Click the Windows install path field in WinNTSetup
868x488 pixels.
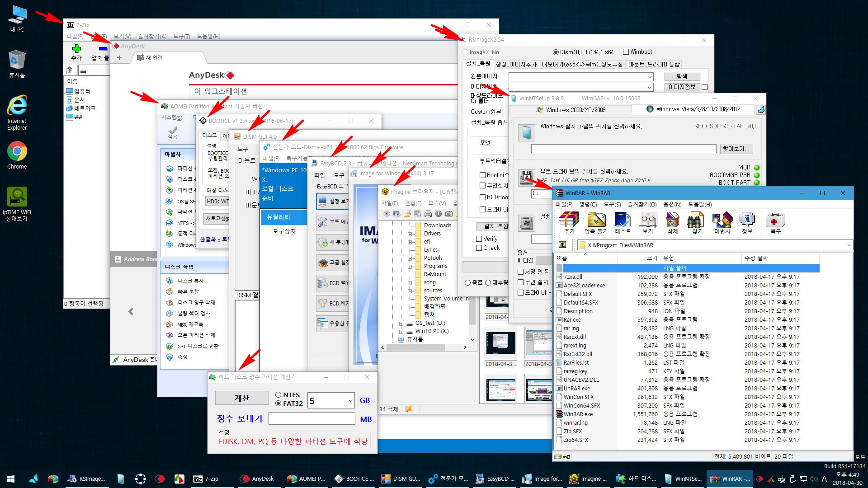coord(623,149)
